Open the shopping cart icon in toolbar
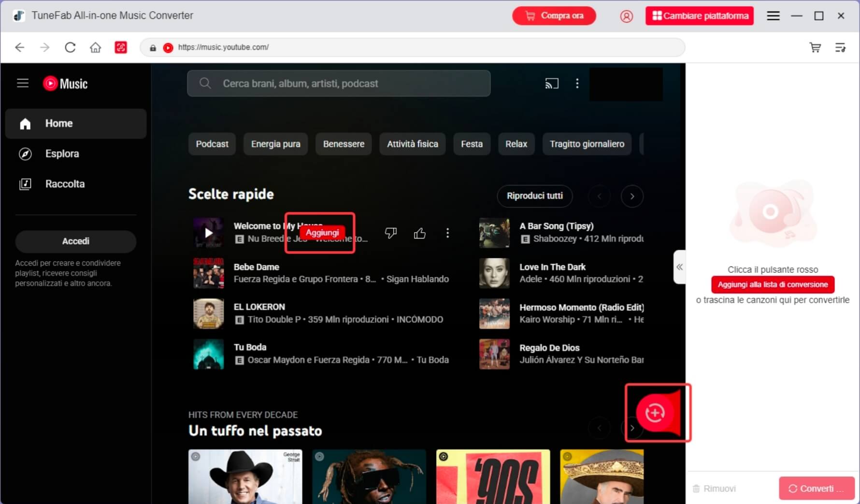This screenshot has width=860, height=504. tap(815, 47)
